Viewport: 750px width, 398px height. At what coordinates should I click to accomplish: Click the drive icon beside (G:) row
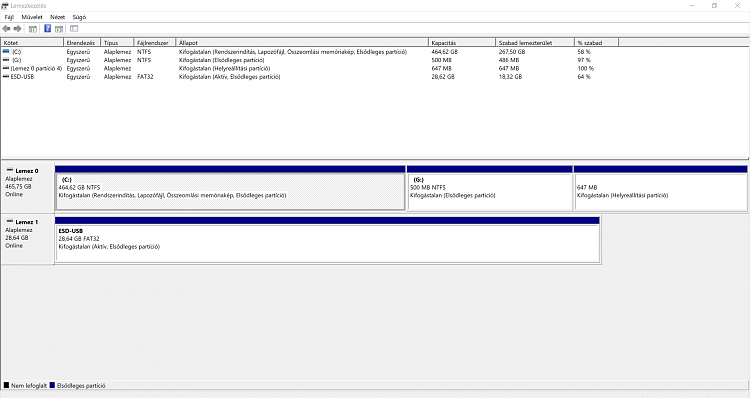click(6, 60)
